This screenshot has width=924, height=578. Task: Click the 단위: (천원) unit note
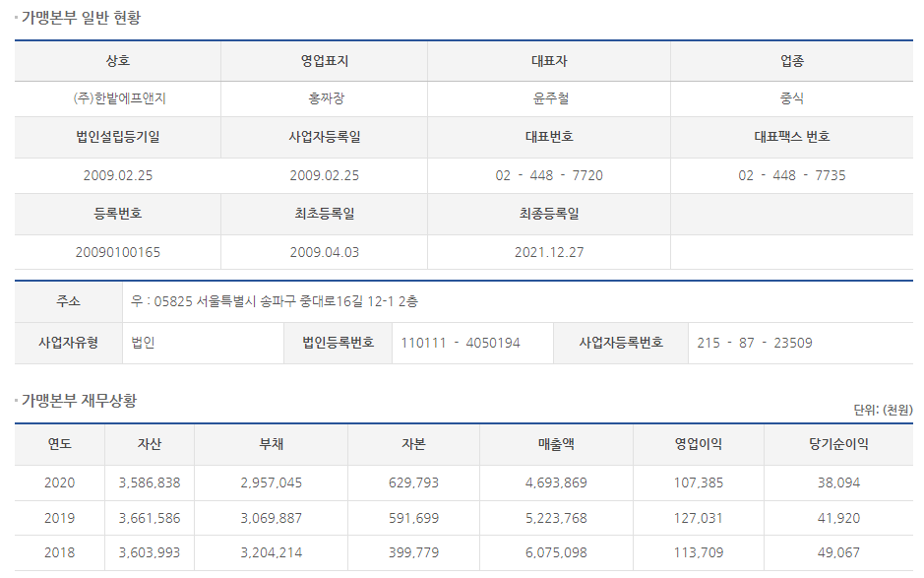click(x=884, y=410)
